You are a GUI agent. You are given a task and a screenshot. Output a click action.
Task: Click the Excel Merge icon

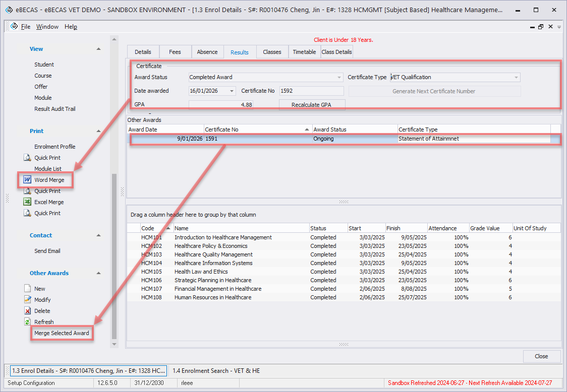tap(28, 202)
